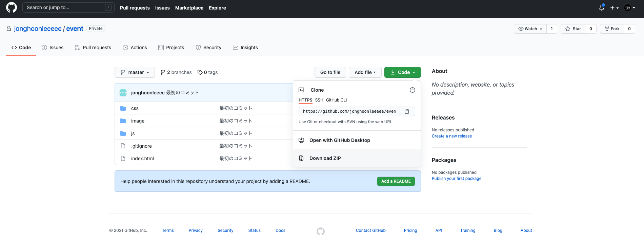Click the clone help question-mark icon

click(412, 90)
